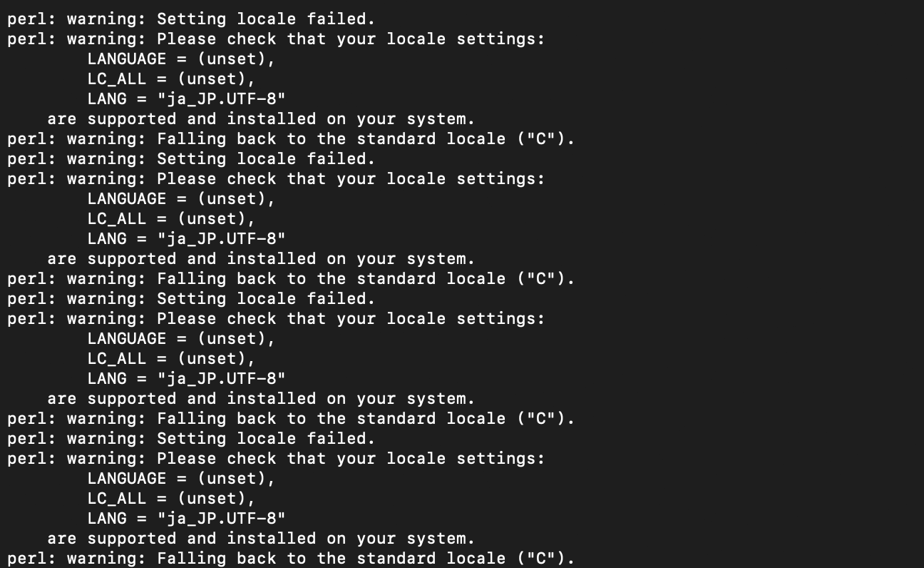Click the second "Setting locale failed" warning line
Image resolution: width=924 pixels, height=568 pixels.
click(191, 159)
